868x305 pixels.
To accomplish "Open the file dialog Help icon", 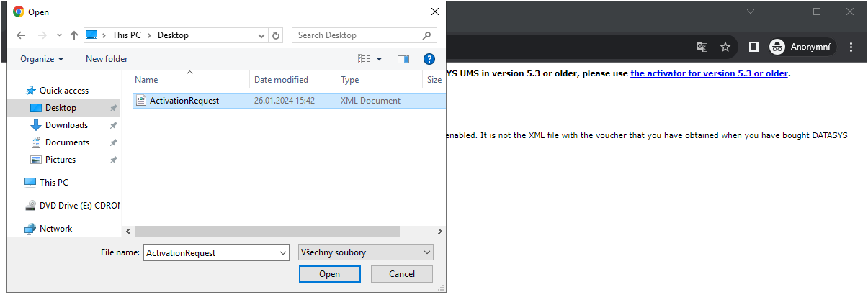I will tap(429, 59).
